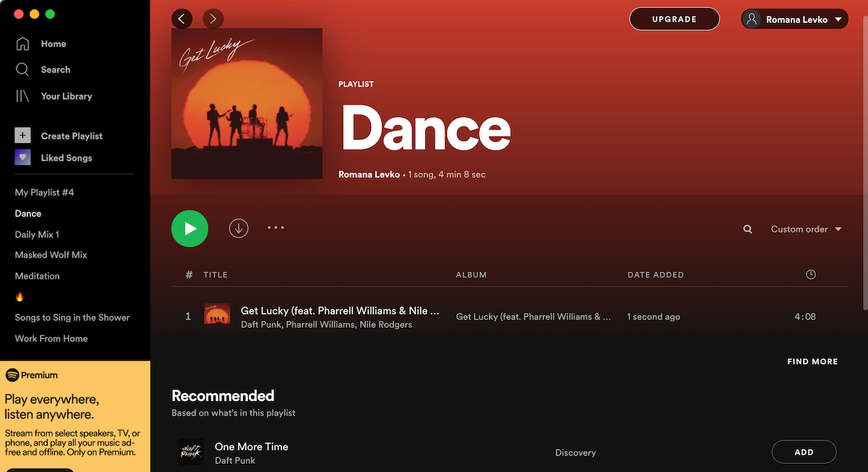
Task: Open the Custom order sort dropdown
Action: click(x=805, y=228)
